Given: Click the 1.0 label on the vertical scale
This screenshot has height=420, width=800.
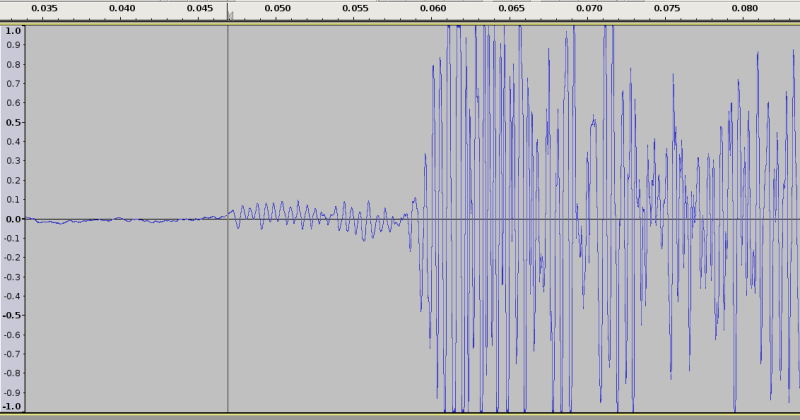Looking at the screenshot, I should pyautogui.click(x=12, y=31).
